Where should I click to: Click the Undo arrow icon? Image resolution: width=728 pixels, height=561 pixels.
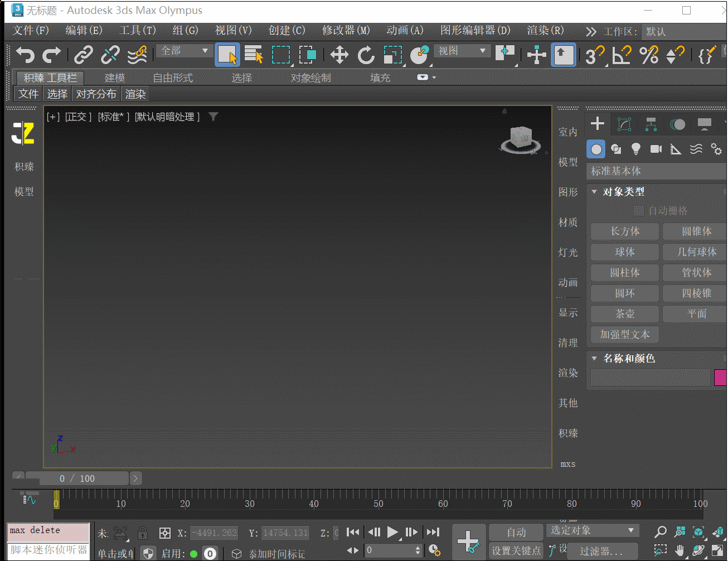[25, 55]
